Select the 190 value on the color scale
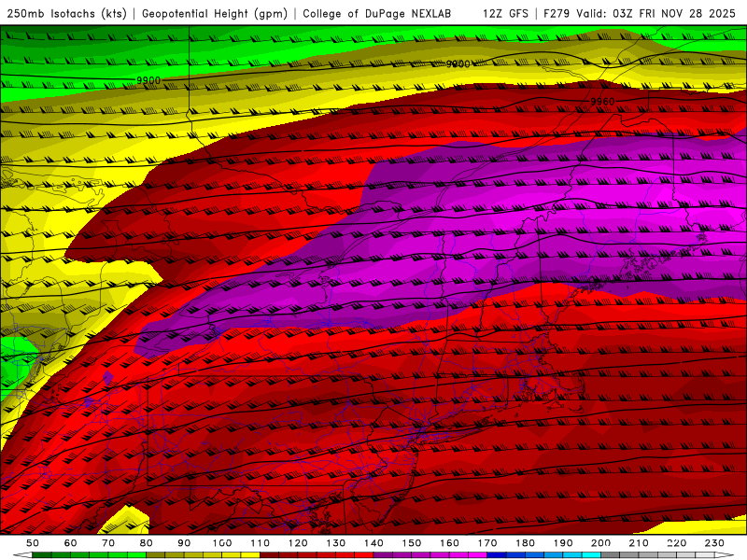 coord(563,543)
